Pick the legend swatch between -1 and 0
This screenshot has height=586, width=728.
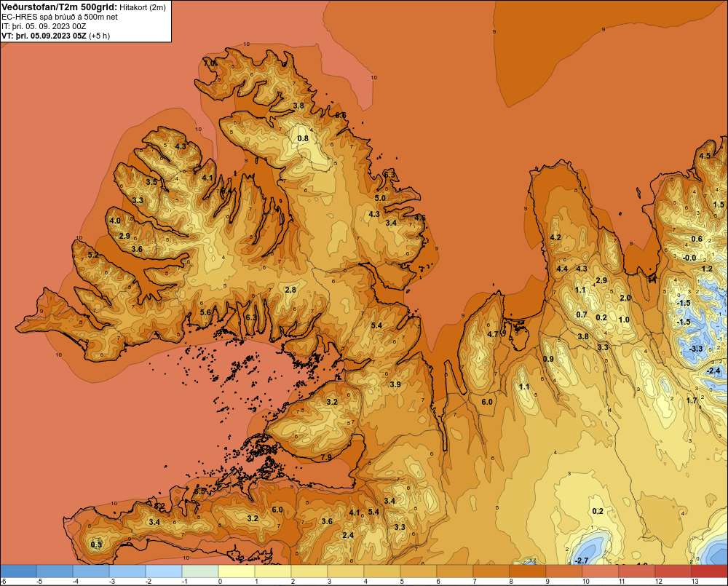pyautogui.click(x=200, y=571)
